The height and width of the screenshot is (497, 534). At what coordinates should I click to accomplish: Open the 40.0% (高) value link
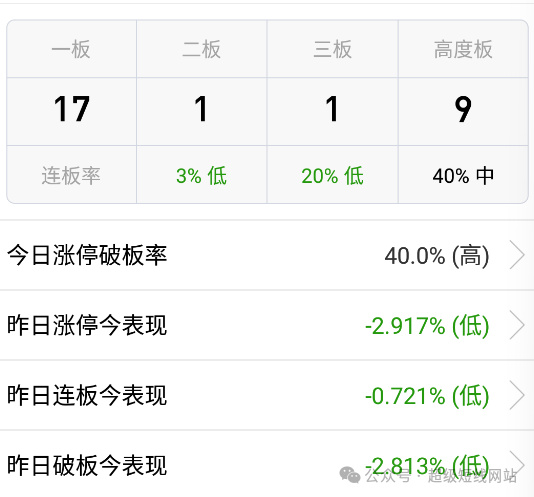pyautogui.click(x=437, y=255)
